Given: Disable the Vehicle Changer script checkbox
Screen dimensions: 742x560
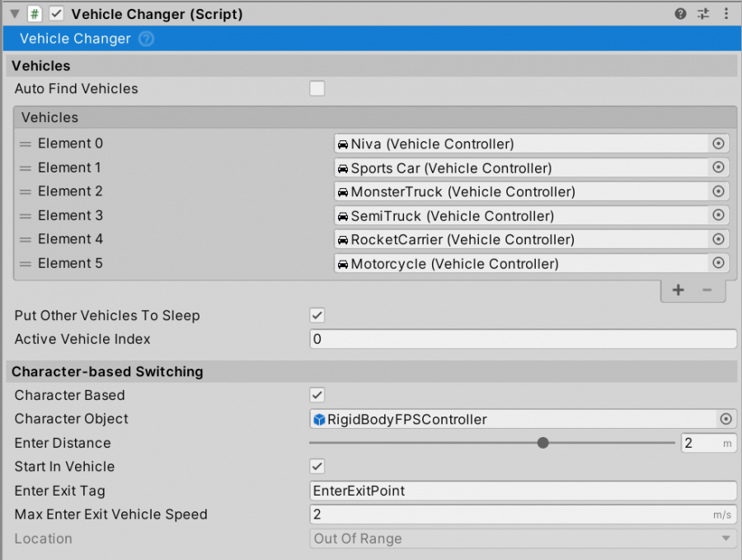Looking at the screenshot, I should tap(56, 14).
